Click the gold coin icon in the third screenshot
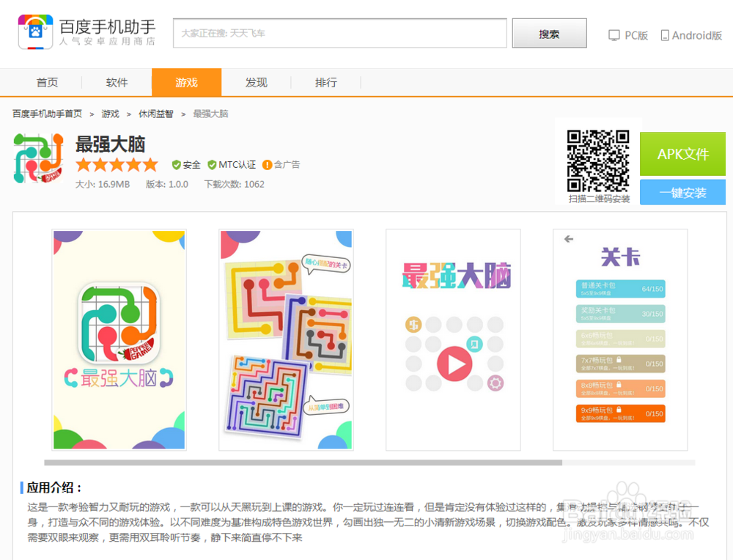This screenshot has height=560, width=733. coord(413,325)
